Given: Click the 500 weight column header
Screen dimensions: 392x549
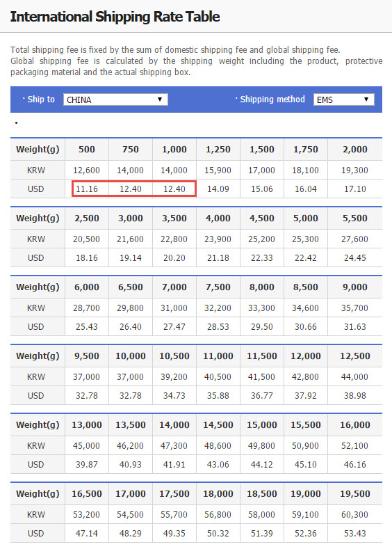Looking at the screenshot, I should tap(87, 149).
